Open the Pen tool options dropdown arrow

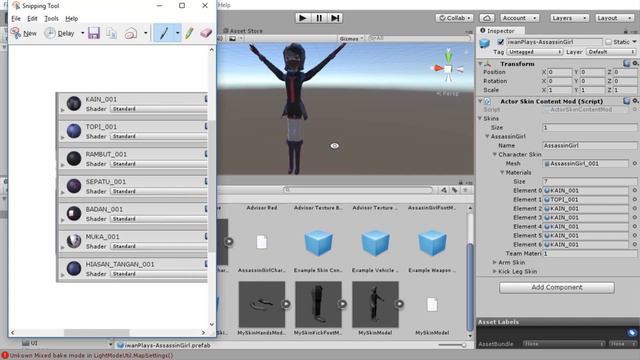[178, 33]
